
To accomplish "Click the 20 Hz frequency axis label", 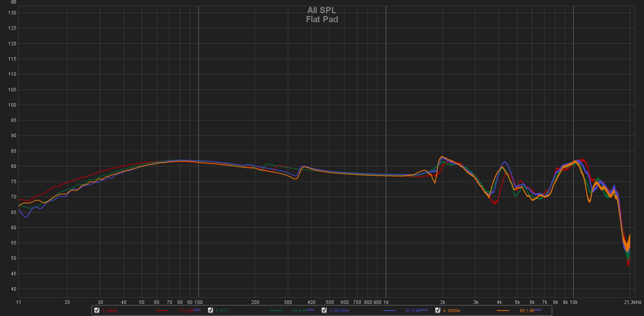I will click(67, 302).
